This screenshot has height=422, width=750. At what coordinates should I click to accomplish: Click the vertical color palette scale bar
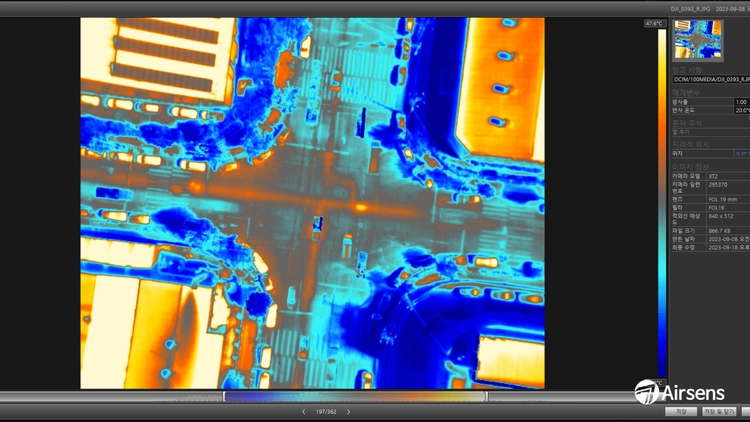pos(662,203)
